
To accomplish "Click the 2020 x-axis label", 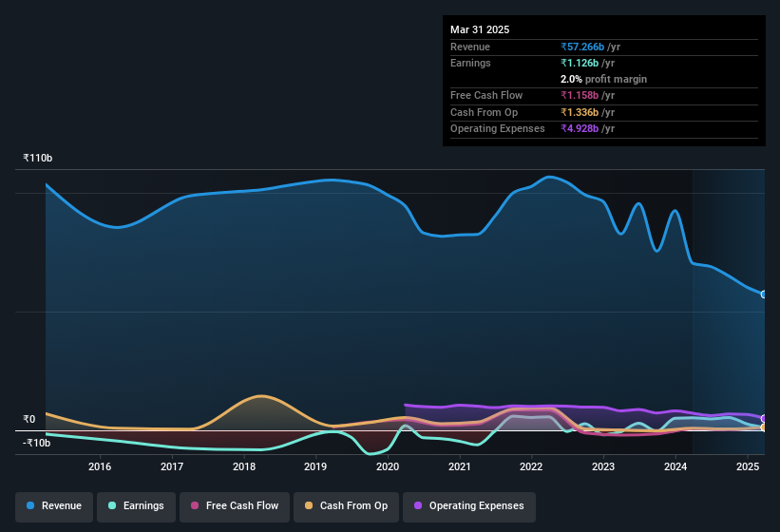I will [x=388, y=466].
